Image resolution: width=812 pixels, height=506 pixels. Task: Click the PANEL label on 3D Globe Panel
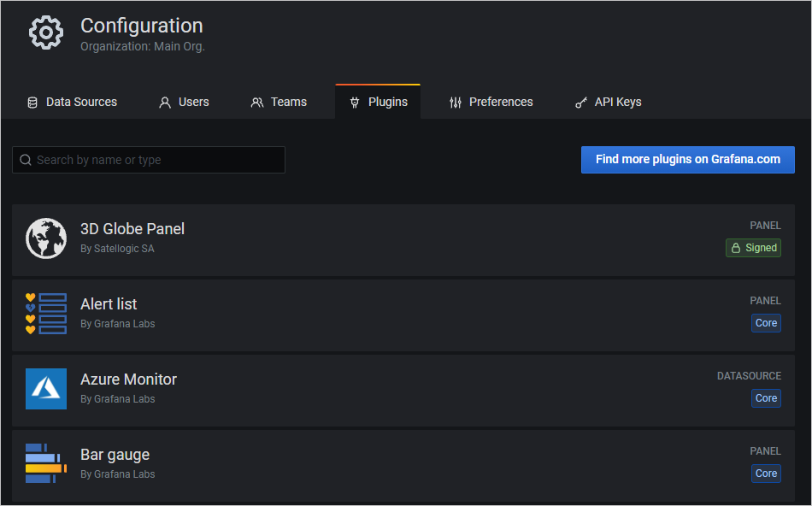765,226
